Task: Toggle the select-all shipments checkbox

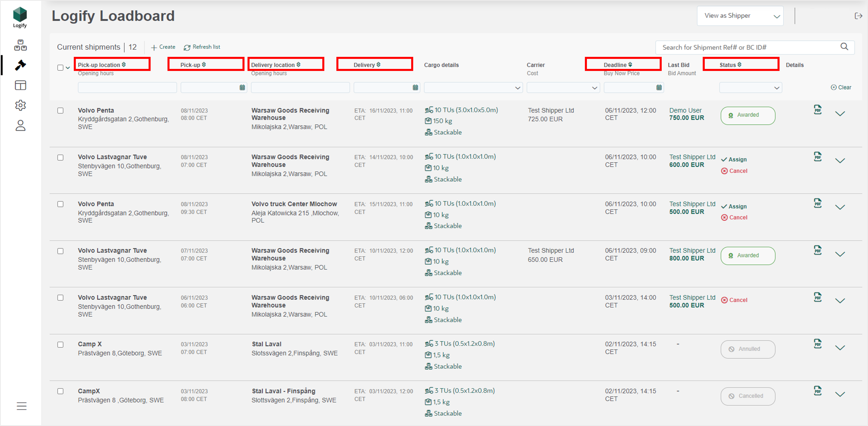Action: (60, 68)
